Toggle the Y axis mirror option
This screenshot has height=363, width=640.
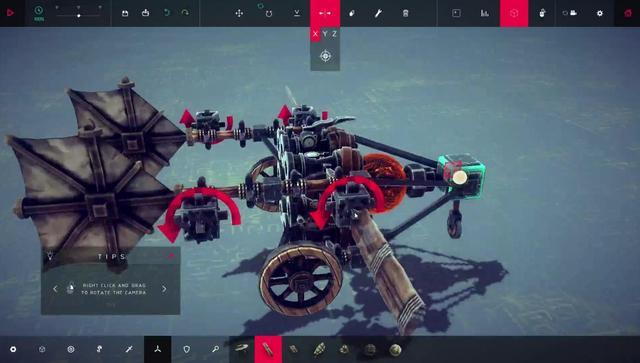(325, 34)
